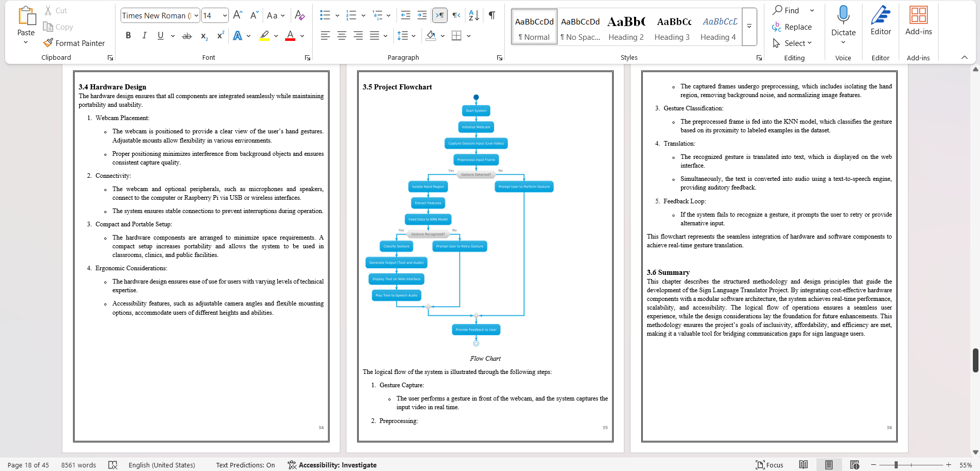Toggle paragraph marks visibility
This screenshot has width=980, height=471.
coord(491,15)
